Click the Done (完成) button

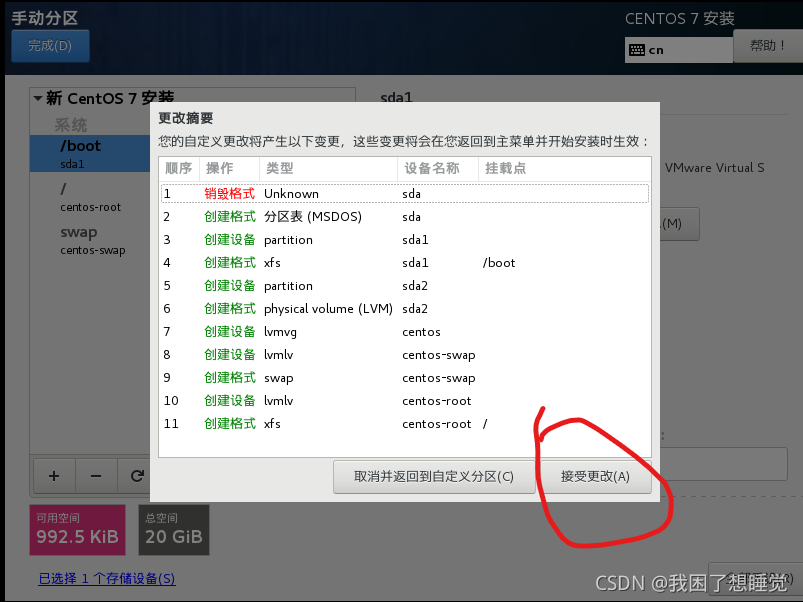click(x=50, y=46)
